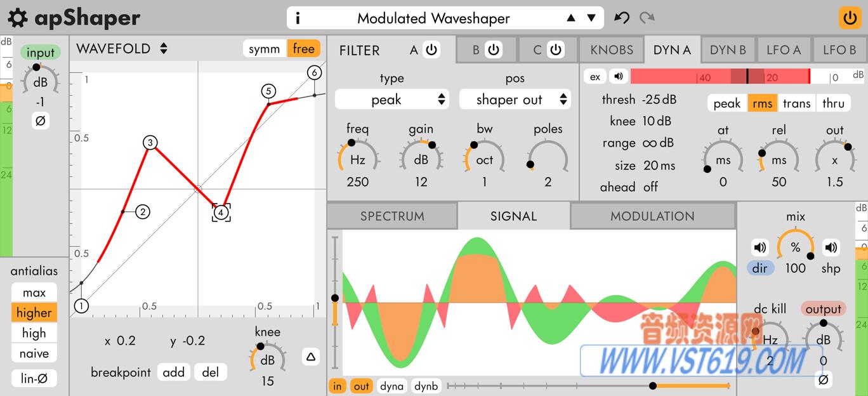Viewport: 868px width, 396px height.
Task: Click the horizontal slider below the signal display
Action: 652,385
